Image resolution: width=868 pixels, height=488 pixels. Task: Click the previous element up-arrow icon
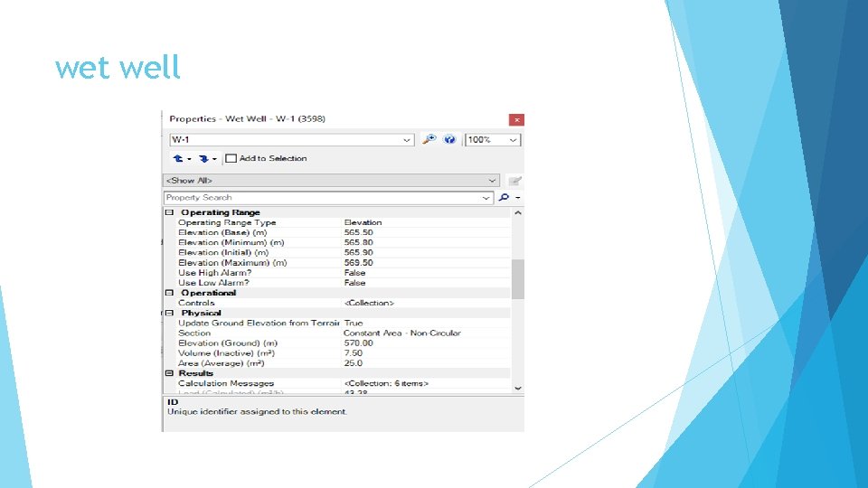click(x=178, y=159)
